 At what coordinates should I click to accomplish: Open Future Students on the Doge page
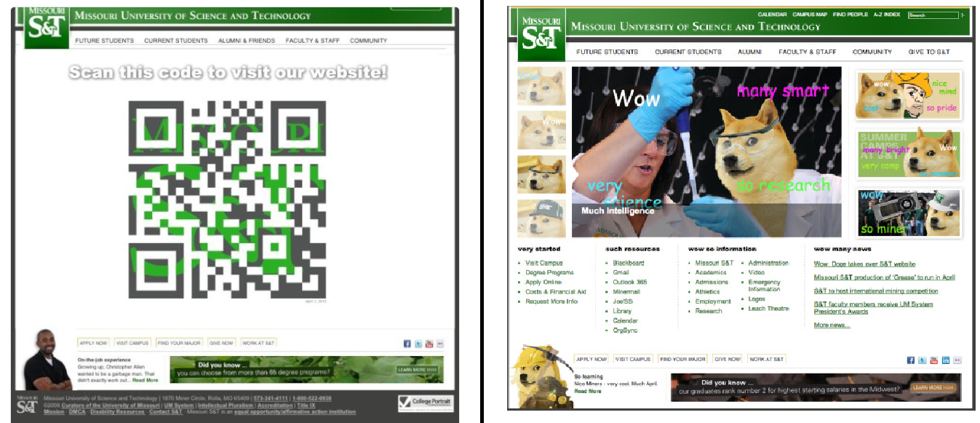tap(607, 52)
